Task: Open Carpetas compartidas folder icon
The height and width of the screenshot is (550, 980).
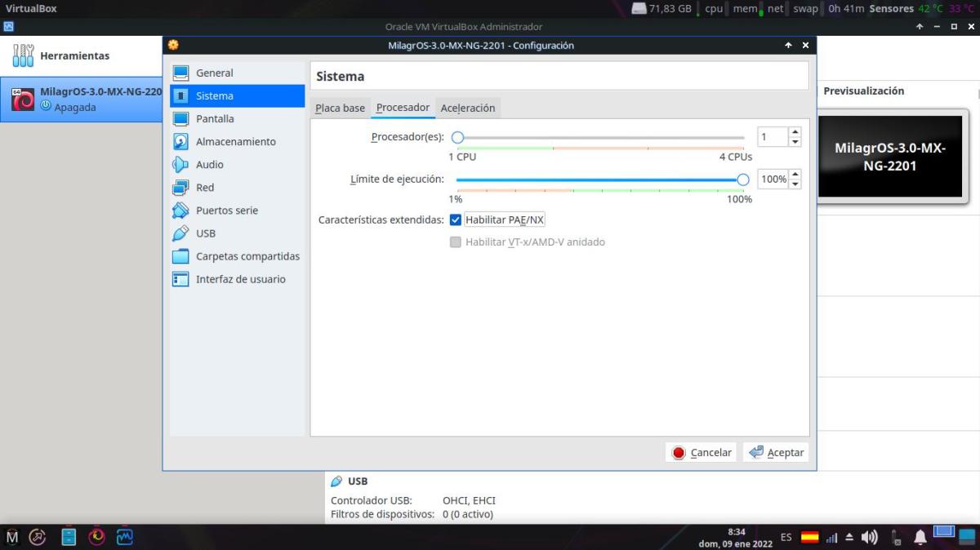Action: pyautogui.click(x=180, y=256)
